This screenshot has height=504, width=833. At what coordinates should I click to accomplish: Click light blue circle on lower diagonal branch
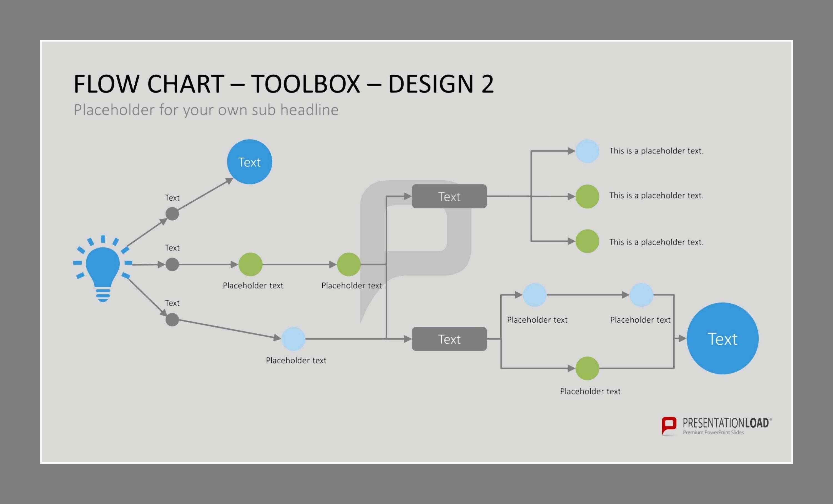click(x=293, y=339)
